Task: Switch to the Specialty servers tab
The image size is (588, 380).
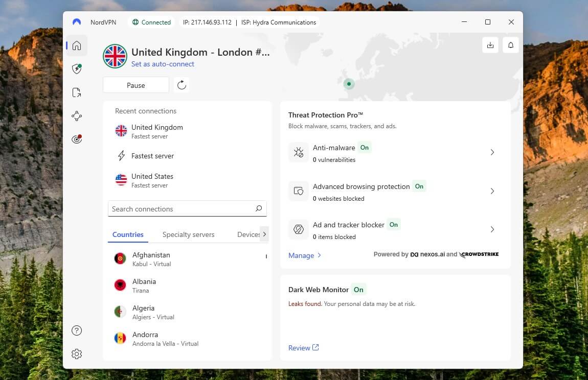Action: (x=188, y=234)
